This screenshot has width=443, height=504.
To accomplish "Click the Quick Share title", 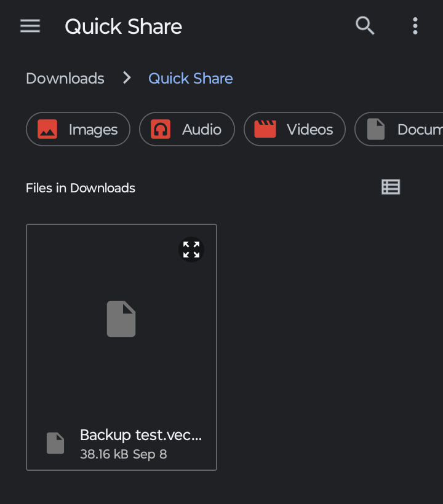I will click(124, 26).
